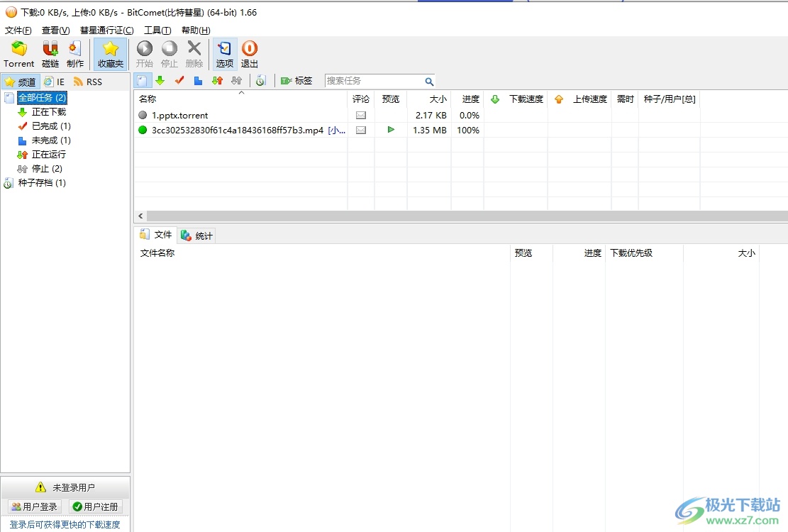Open the Comet Passport (彗星通行证) menu

(107, 30)
